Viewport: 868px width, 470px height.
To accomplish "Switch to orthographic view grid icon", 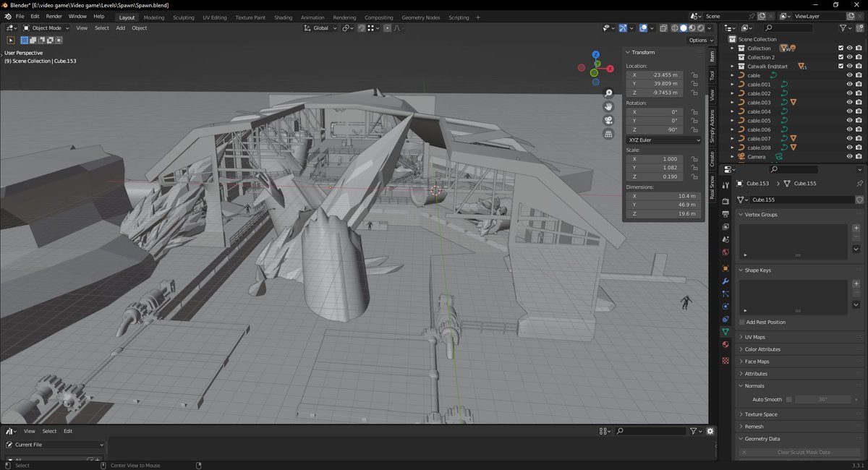I will [609, 134].
